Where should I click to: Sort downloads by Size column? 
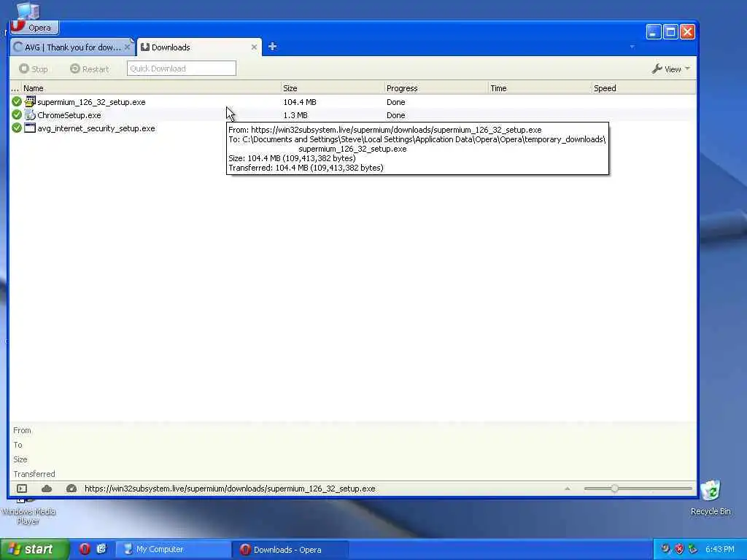point(333,88)
